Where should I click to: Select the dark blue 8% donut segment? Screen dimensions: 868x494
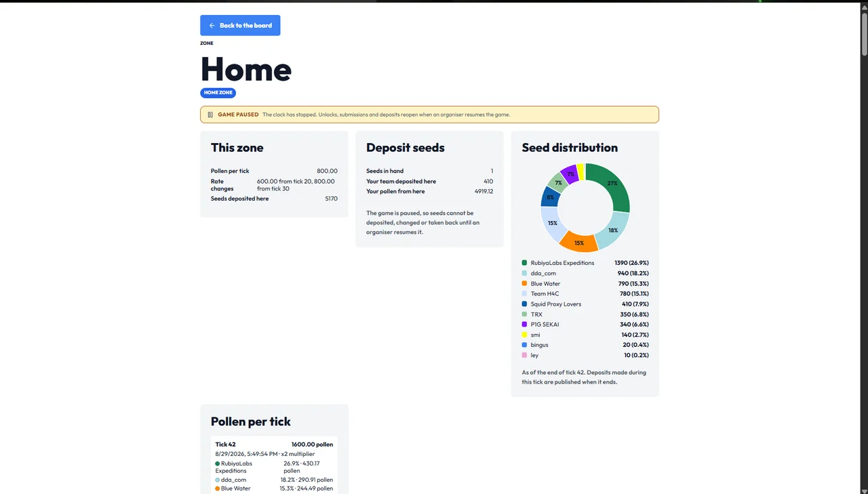pyautogui.click(x=550, y=197)
